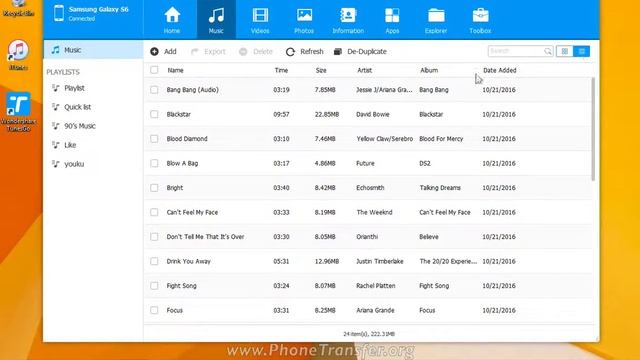Click the Samsung Galaxy S6 phone icon

coord(59,13)
